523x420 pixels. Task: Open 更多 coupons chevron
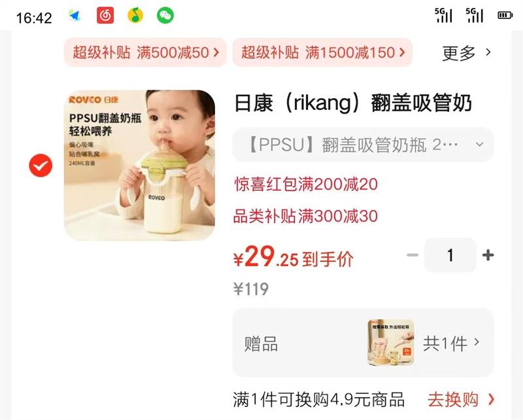(x=467, y=53)
